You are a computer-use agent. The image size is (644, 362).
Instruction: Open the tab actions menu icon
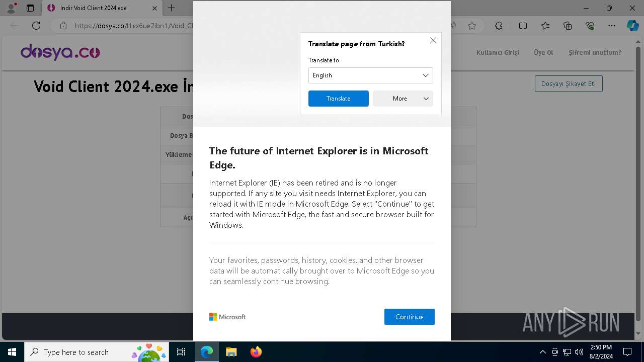click(x=30, y=8)
